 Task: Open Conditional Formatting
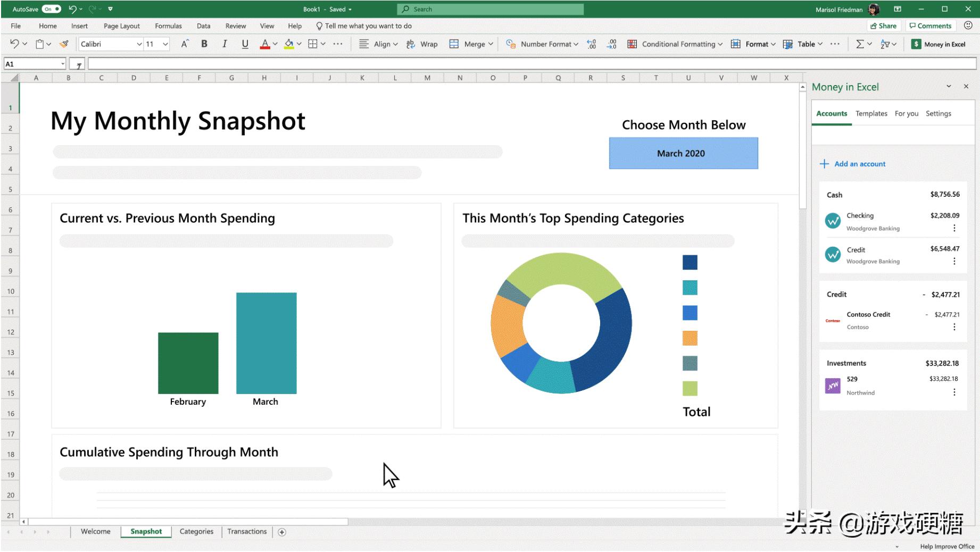(x=677, y=44)
